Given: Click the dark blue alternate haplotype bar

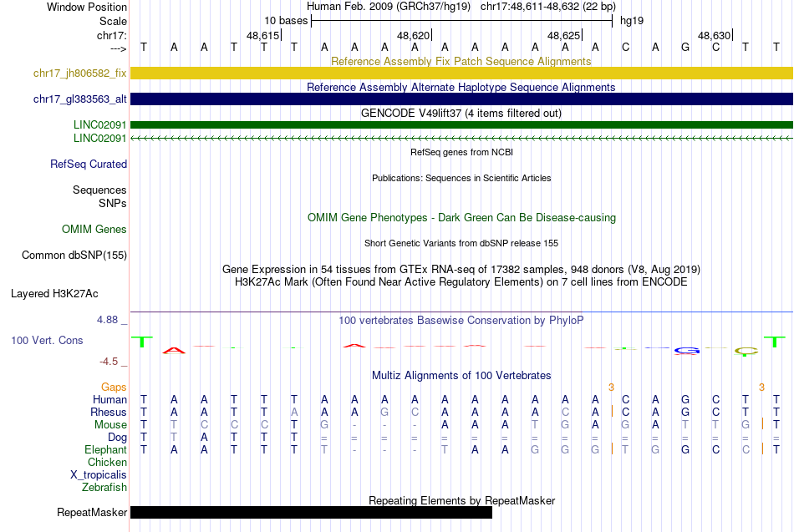Looking at the screenshot, I should tap(461, 99).
